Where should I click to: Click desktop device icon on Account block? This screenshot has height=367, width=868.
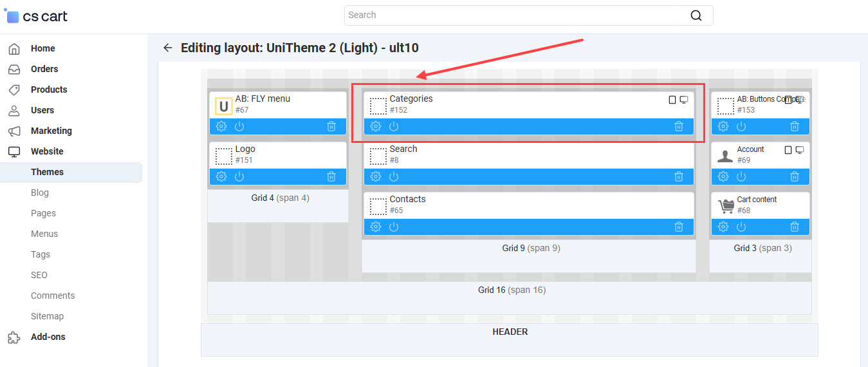pos(800,150)
